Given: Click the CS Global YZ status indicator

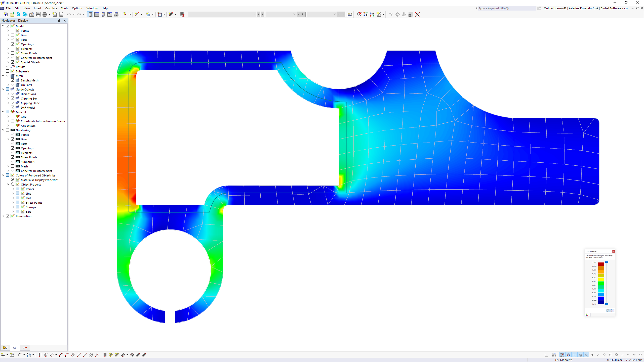Looking at the screenshot, I should (565, 359).
